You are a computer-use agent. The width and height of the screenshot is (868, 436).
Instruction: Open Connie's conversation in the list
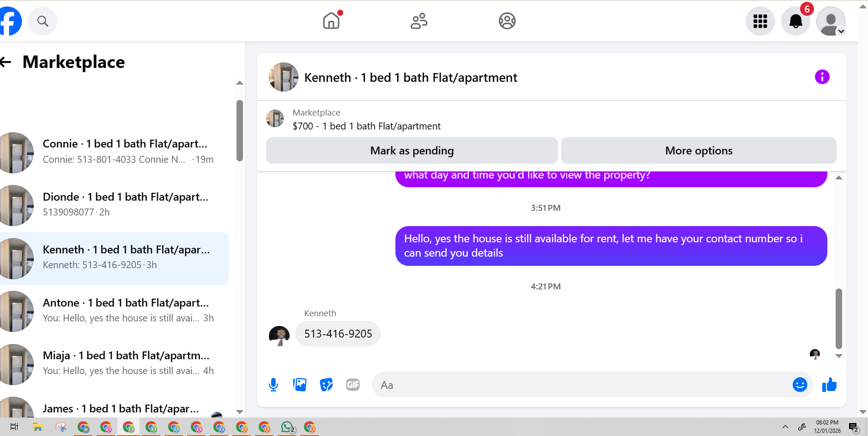point(114,153)
